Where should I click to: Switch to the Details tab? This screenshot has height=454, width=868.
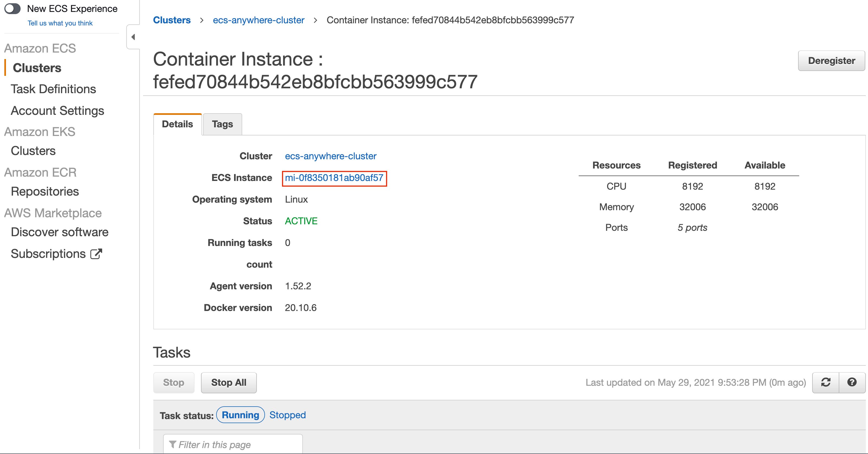point(177,124)
